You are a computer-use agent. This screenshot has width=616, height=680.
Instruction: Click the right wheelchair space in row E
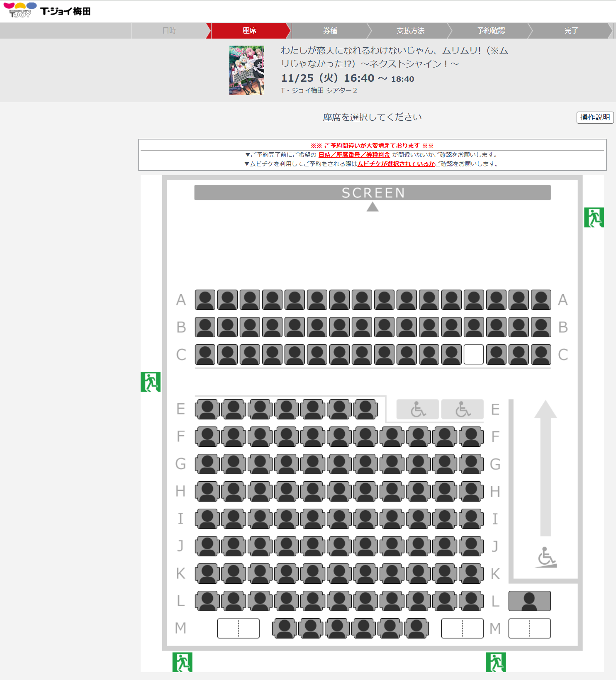click(x=463, y=409)
